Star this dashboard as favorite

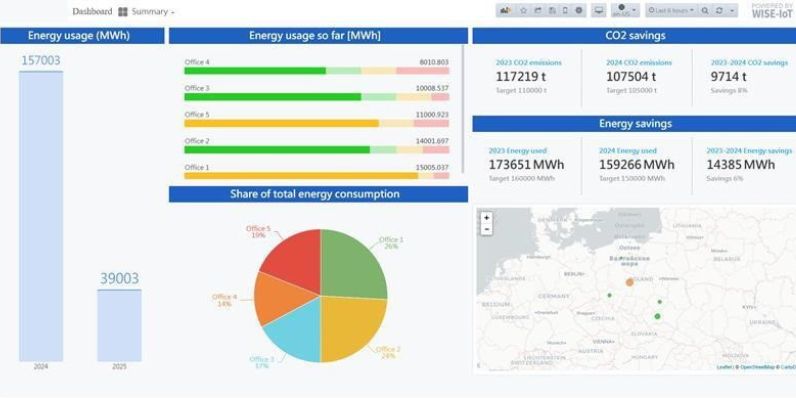pyautogui.click(x=523, y=10)
